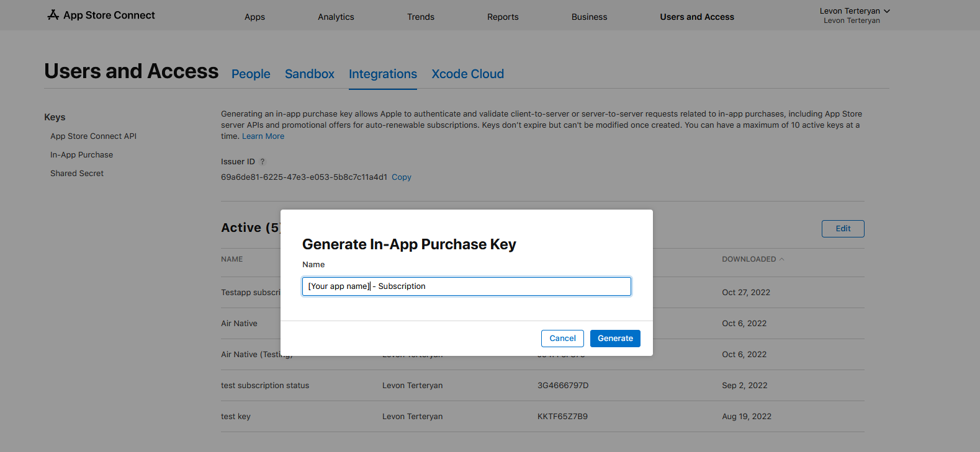Cancel the key generation dialog
Screen dimensions: 980x452
(562, 339)
